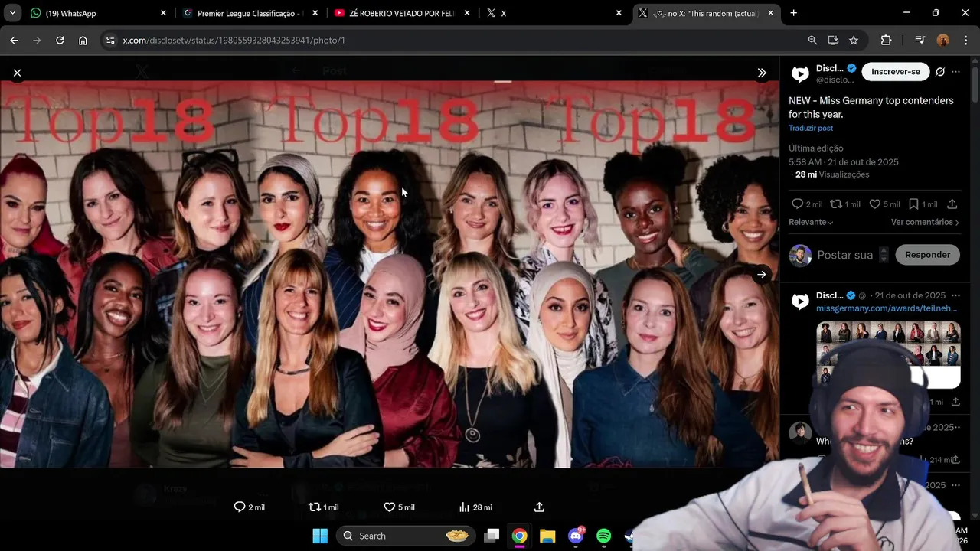The height and width of the screenshot is (551, 980).
Task: Open the browser home page
Action: 83,40
